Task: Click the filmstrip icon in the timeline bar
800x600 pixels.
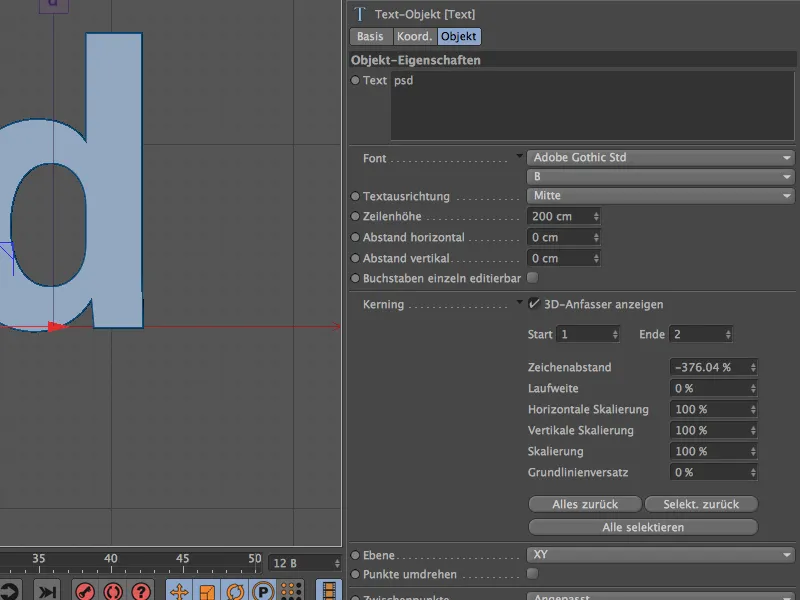Action: (329, 591)
